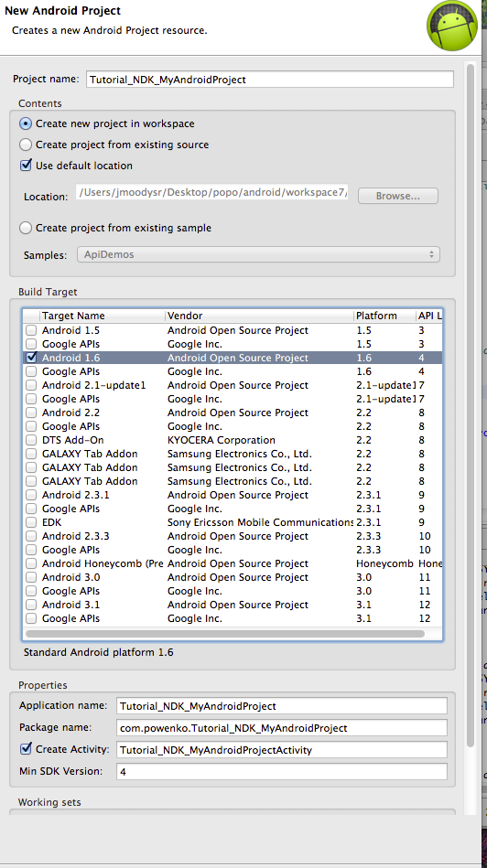Viewport: 487px width, 868px height.
Task: Click the Min SDK Version field
Action: 281,771
